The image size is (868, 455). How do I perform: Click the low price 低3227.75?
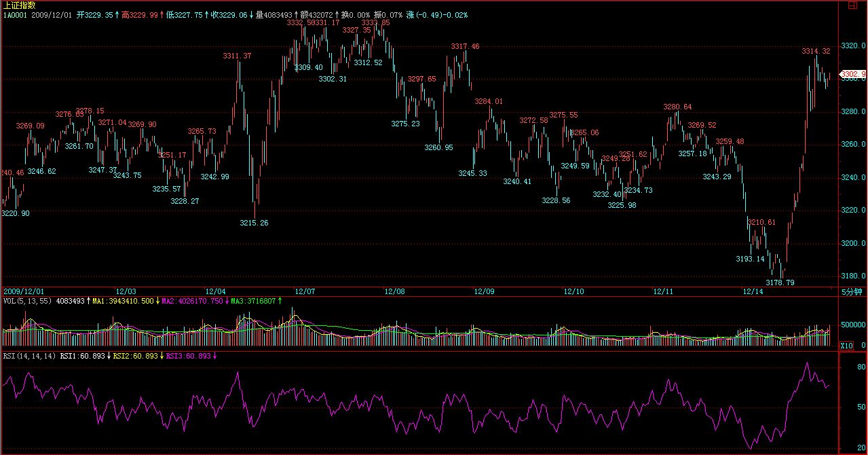pos(185,14)
